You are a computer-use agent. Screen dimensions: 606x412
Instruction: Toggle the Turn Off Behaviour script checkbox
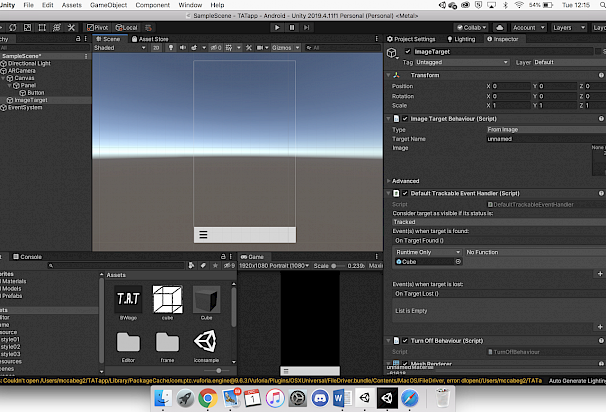point(405,341)
